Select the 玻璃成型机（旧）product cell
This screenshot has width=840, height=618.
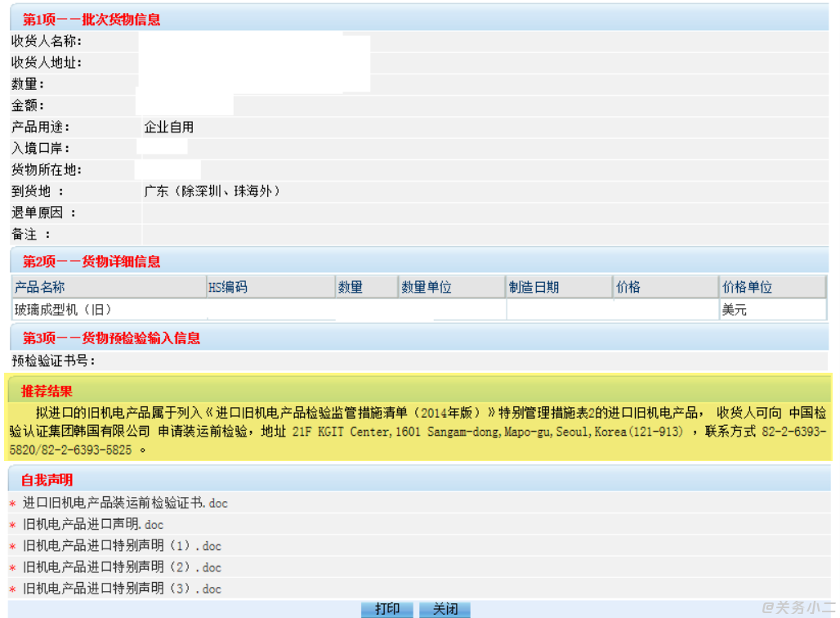click(x=63, y=310)
